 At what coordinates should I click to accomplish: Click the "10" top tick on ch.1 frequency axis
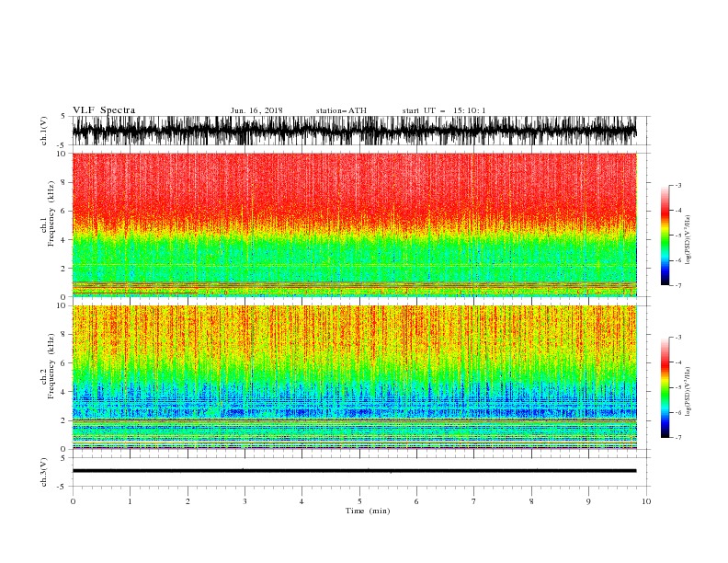click(63, 154)
